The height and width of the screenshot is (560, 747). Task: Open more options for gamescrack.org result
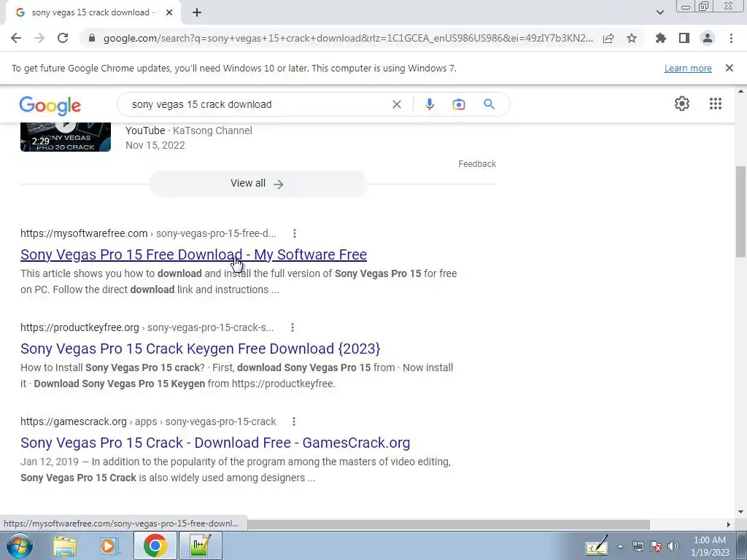tap(293, 421)
